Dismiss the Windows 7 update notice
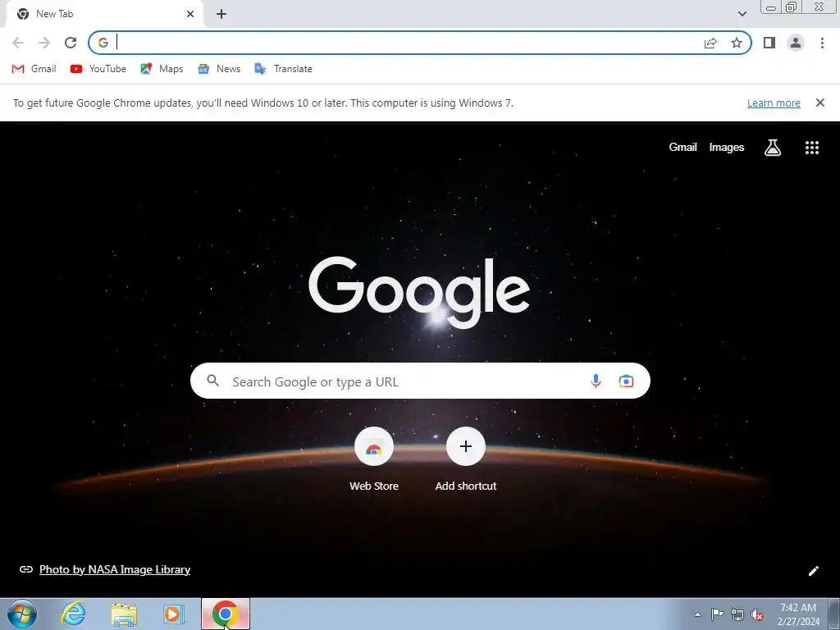 [819, 103]
